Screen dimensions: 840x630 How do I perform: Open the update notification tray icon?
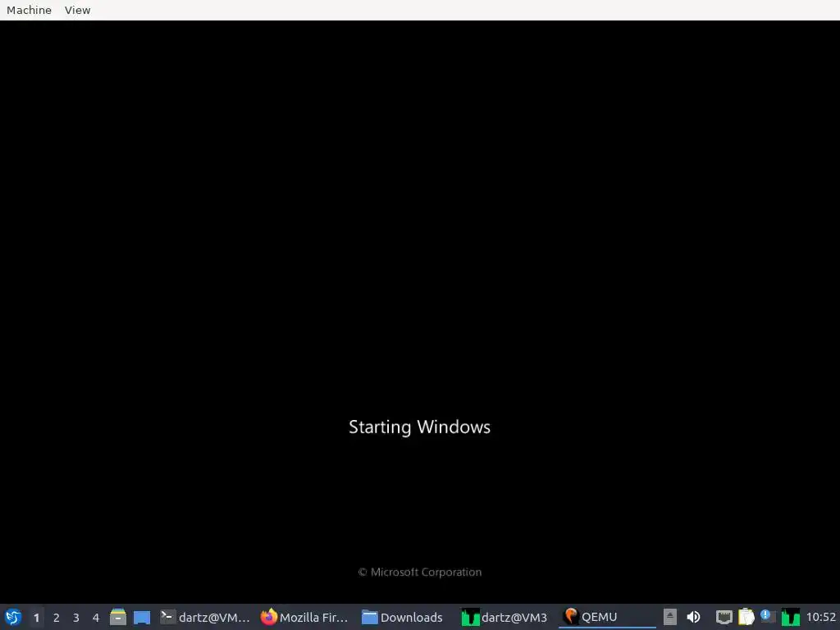[x=768, y=616]
